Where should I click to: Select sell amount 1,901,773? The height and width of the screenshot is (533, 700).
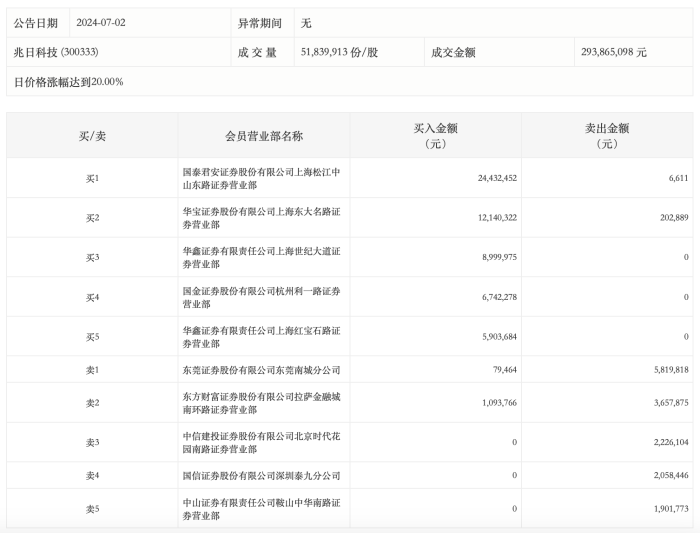[671, 508]
